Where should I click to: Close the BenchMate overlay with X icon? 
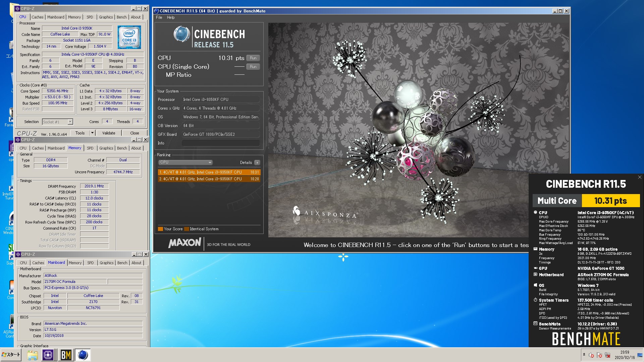coord(639,177)
